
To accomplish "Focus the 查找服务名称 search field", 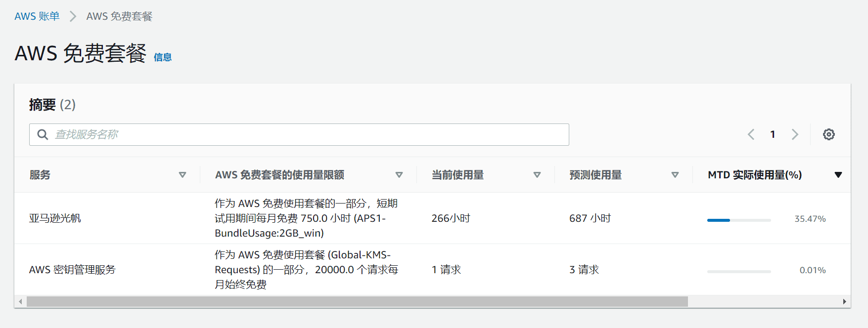I will (x=299, y=134).
